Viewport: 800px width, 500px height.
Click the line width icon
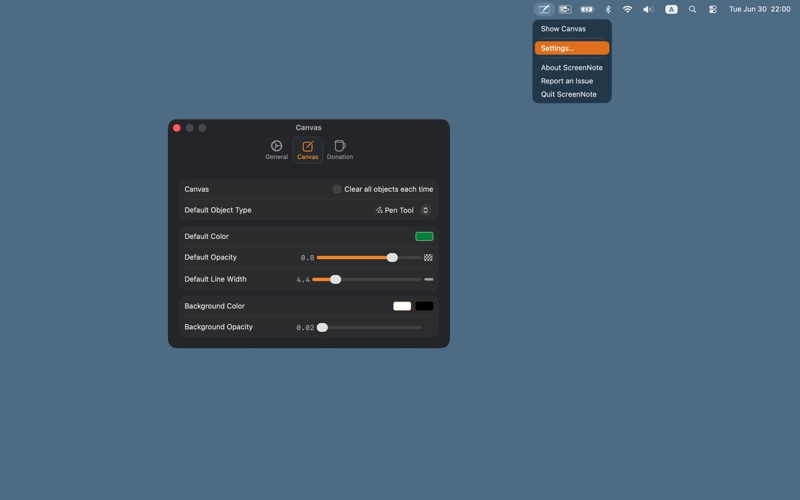429,279
